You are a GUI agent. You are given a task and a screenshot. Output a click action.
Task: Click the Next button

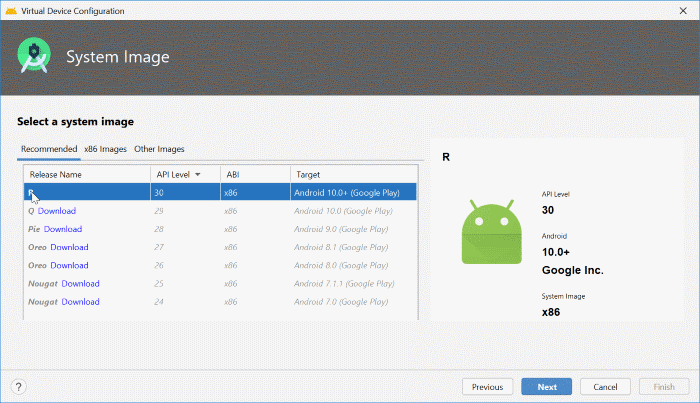546,387
